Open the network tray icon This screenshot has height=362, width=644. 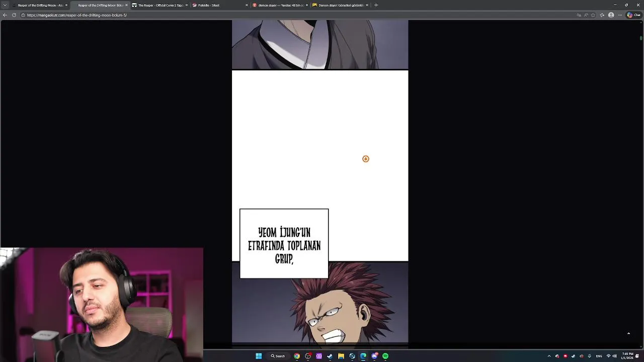pos(609,356)
